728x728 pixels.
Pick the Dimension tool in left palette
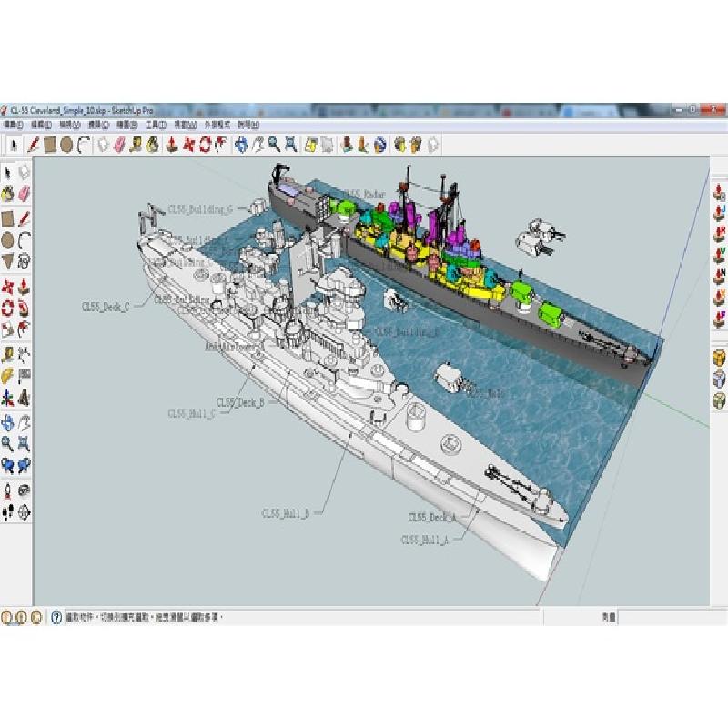pos(24,355)
